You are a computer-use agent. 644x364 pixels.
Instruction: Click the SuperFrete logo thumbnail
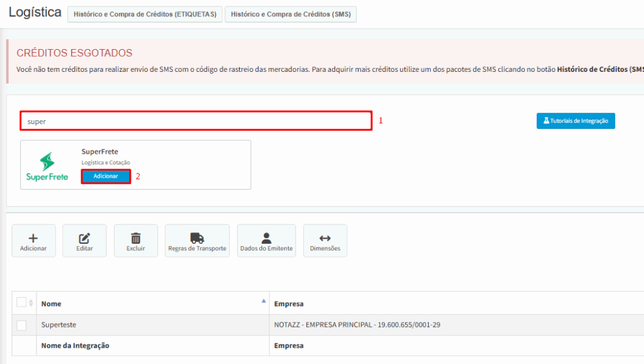tap(47, 166)
